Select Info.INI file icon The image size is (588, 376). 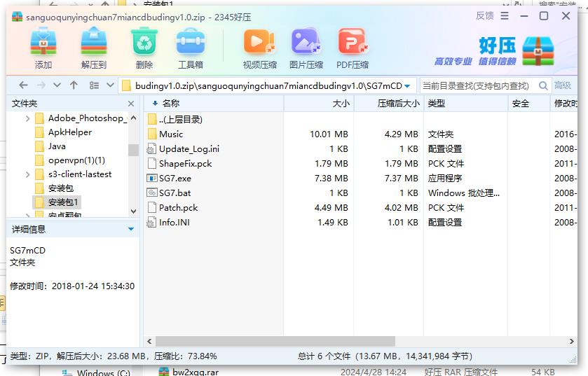pyautogui.click(x=151, y=222)
